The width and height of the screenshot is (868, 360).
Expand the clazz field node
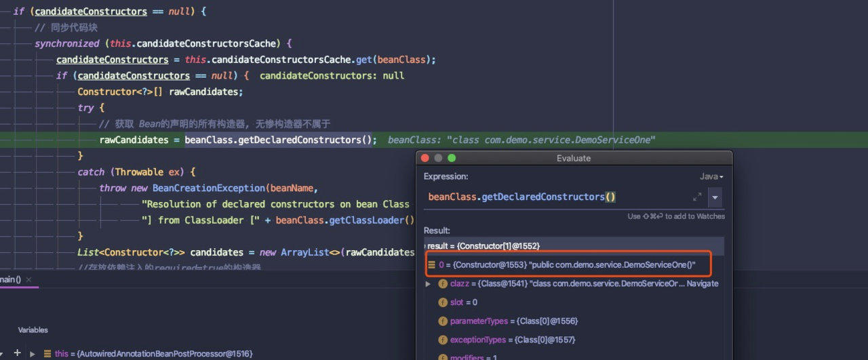(x=428, y=283)
